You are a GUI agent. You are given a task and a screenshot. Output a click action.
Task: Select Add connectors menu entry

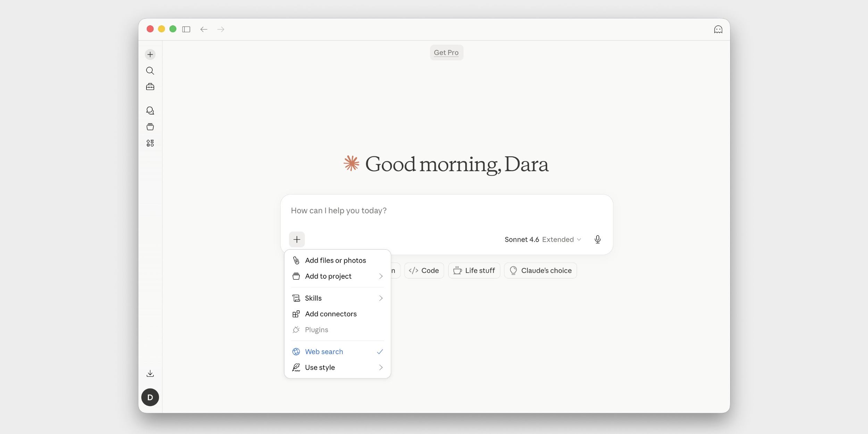coord(331,314)
